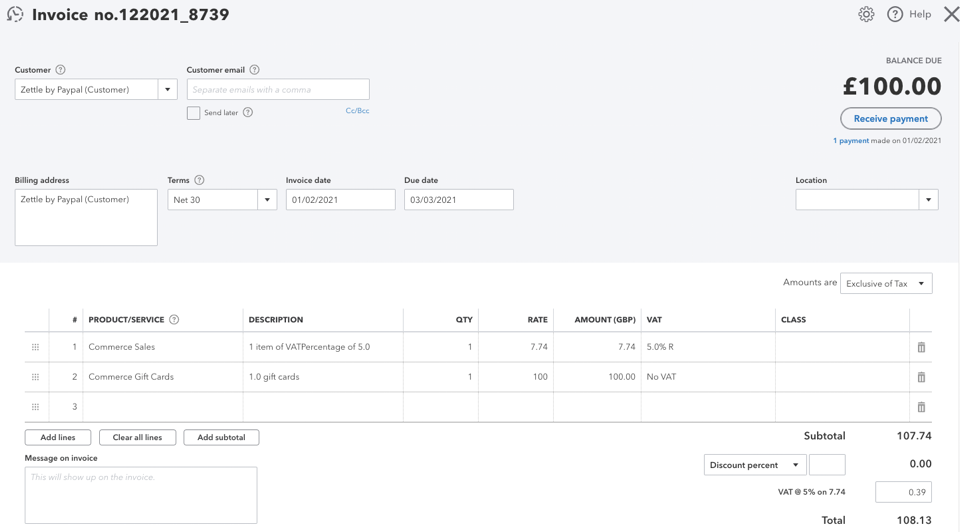The image size is (960, 532).
Task: Open the settings gear icon
Action: click(866, 14)
